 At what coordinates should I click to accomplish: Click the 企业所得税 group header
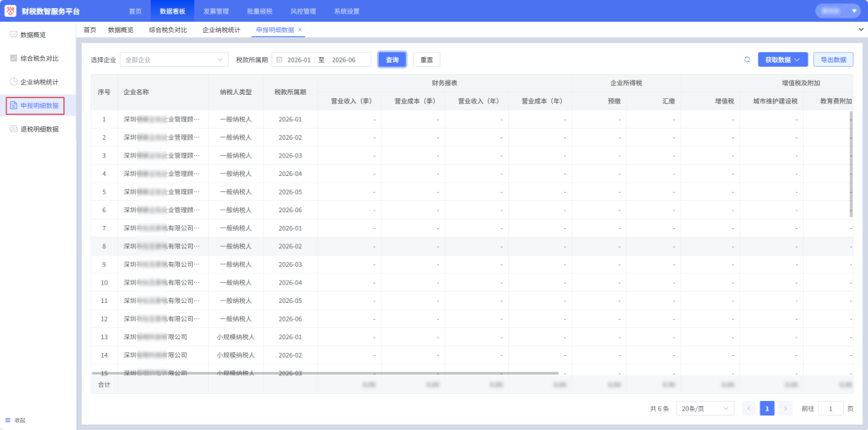coord(626,83)
